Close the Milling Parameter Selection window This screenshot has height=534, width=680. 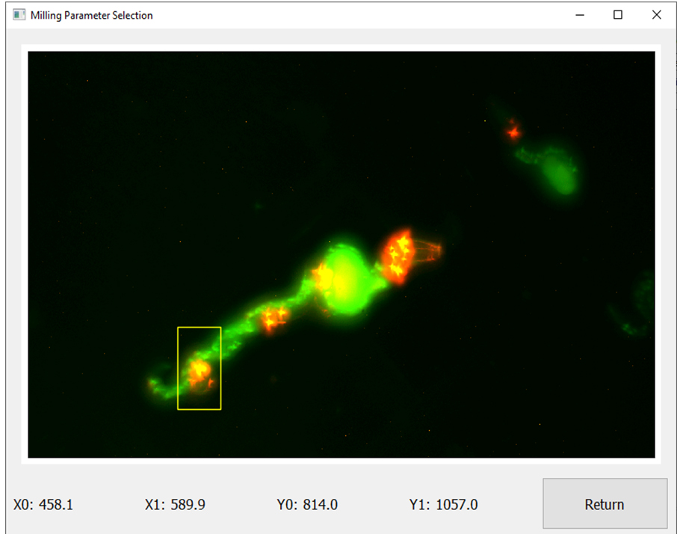point(657,15)
